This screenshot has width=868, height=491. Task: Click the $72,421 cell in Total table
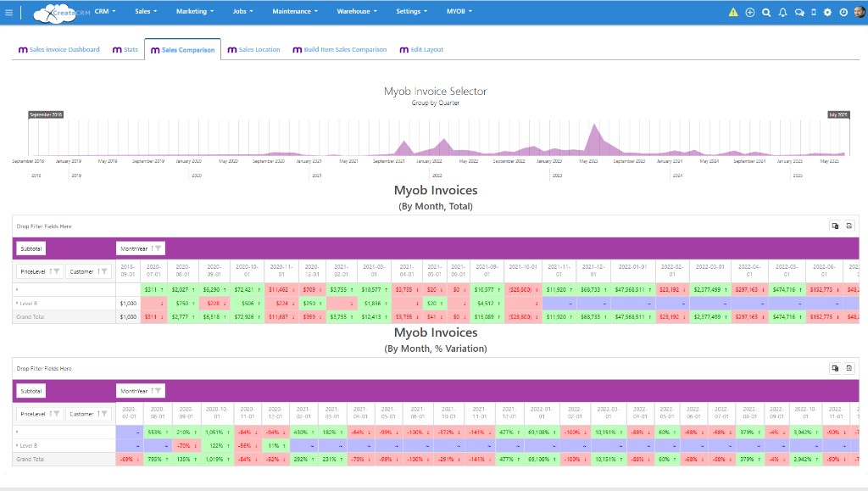coord(247,289)
